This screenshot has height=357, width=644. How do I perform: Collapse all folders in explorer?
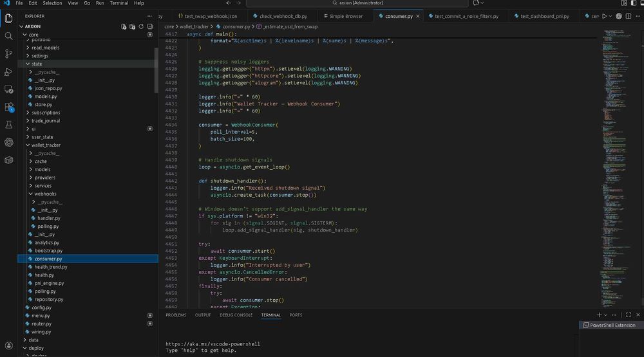[x=150, y=26]
